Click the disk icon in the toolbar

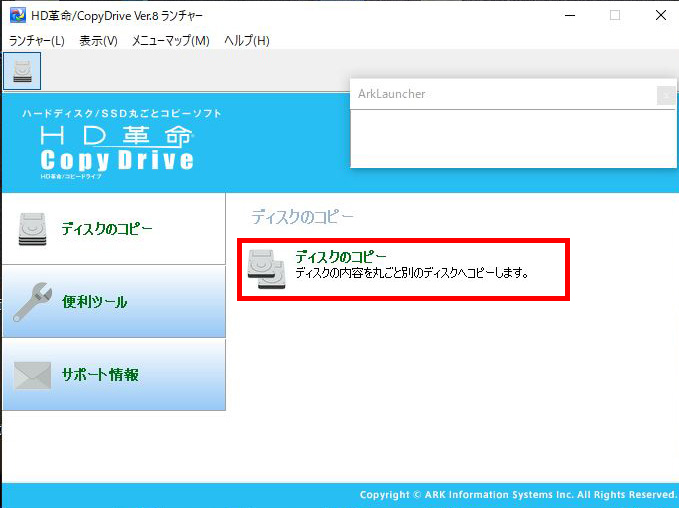click(x=22, y=71)
